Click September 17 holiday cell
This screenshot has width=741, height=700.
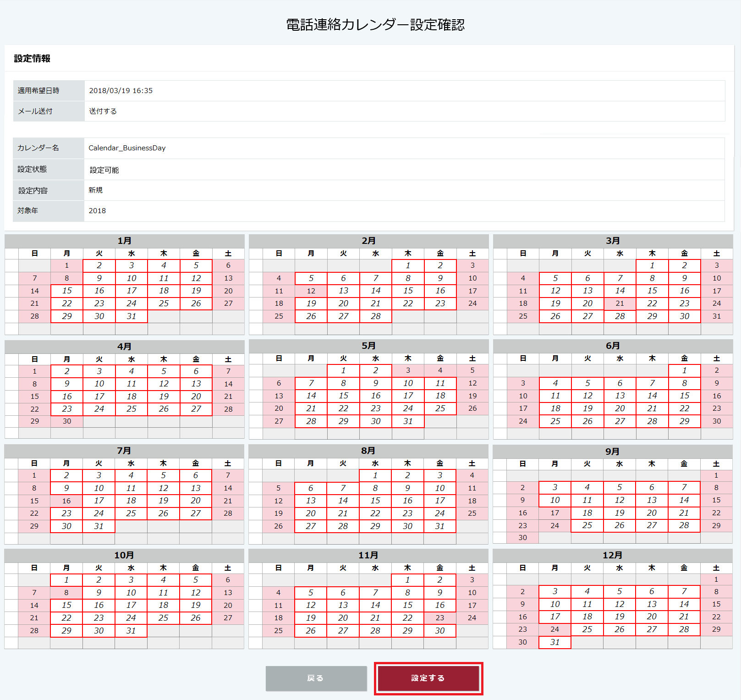click(555, 513)
